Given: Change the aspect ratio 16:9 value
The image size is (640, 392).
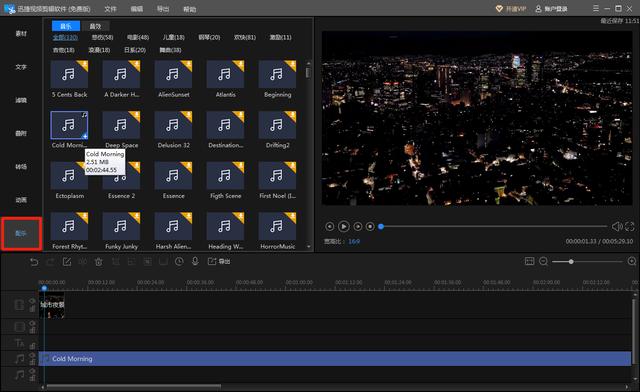Looking at the screenshot, I should coord(354,241).
